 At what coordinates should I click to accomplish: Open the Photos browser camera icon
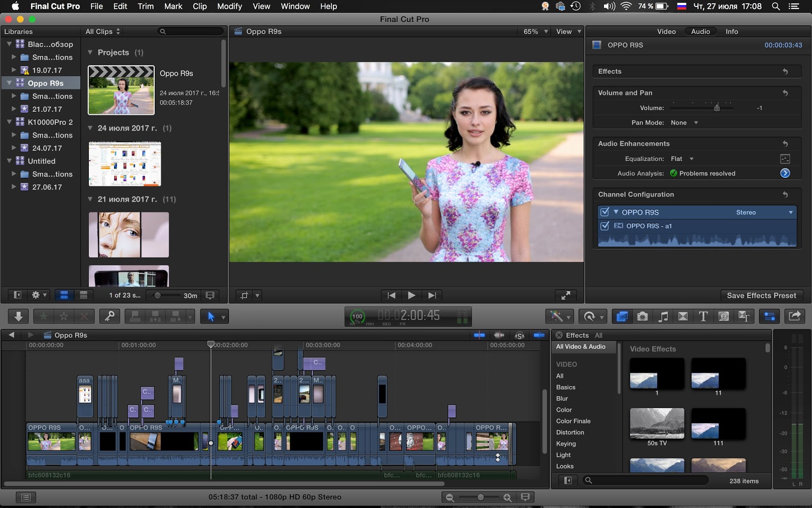point(642,316)
